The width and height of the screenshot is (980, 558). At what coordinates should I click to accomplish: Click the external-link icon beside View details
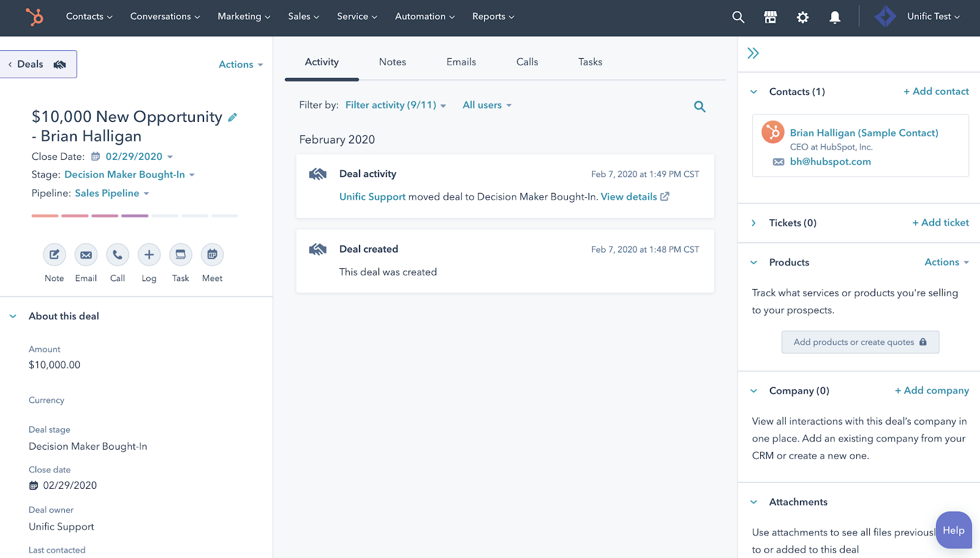[665, 197]
